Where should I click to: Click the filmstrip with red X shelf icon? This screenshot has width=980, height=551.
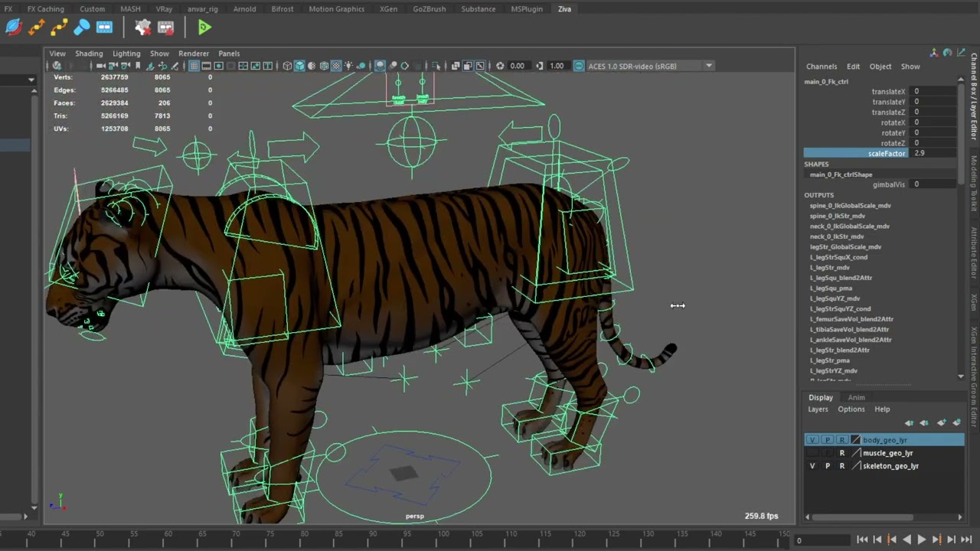165,28
